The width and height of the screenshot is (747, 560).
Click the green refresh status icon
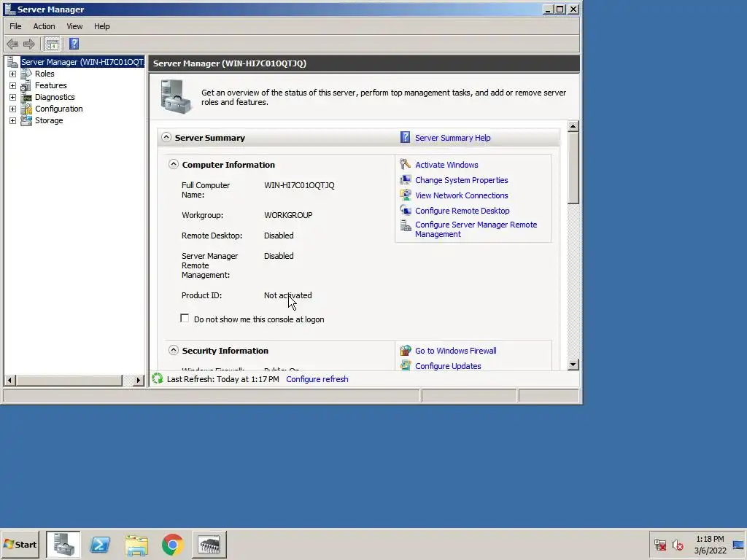(158, 378)
